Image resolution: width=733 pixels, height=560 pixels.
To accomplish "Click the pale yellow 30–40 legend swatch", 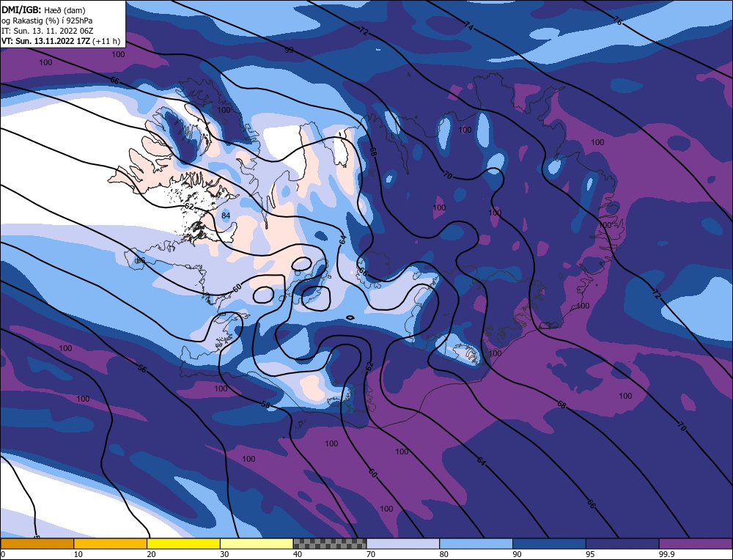I will pyautogui.click(x=257, y=544).
